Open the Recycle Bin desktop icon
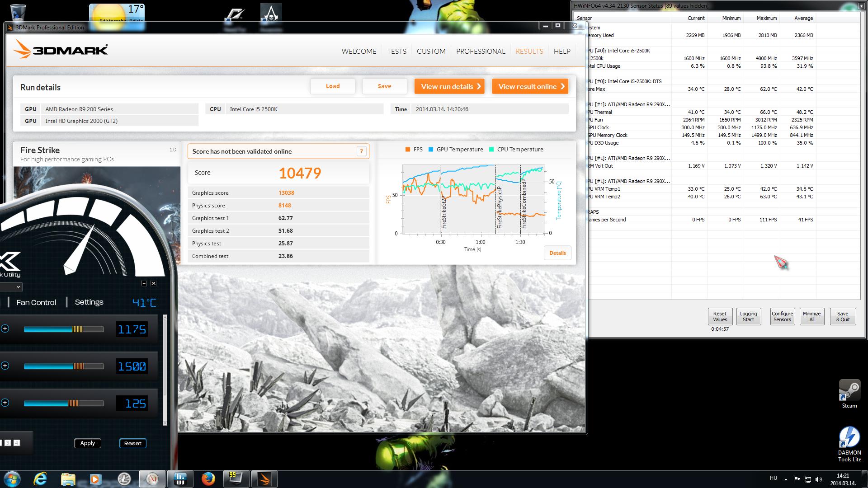The width and height of the screenshot is (868, 488). [17, 12]
